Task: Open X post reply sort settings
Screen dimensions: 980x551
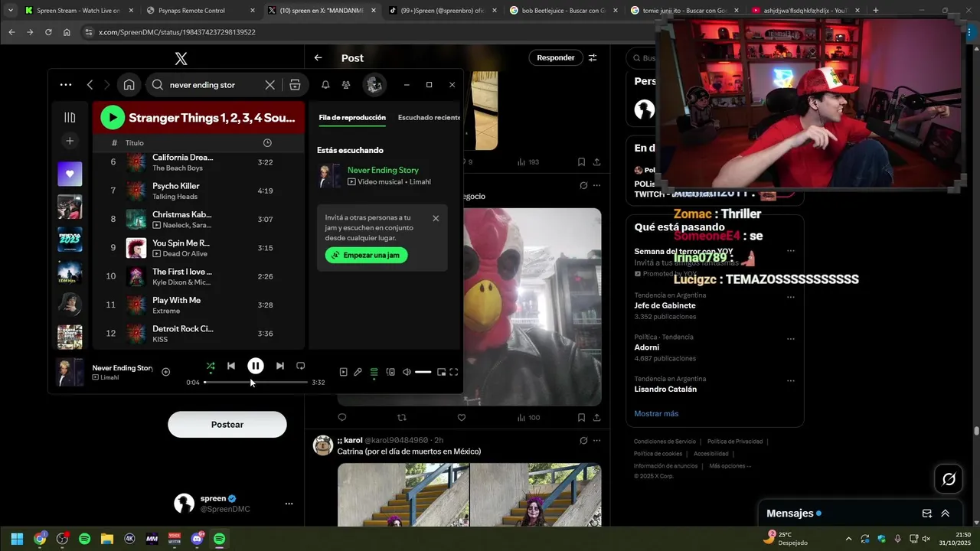Action: [x=593, y=57]
